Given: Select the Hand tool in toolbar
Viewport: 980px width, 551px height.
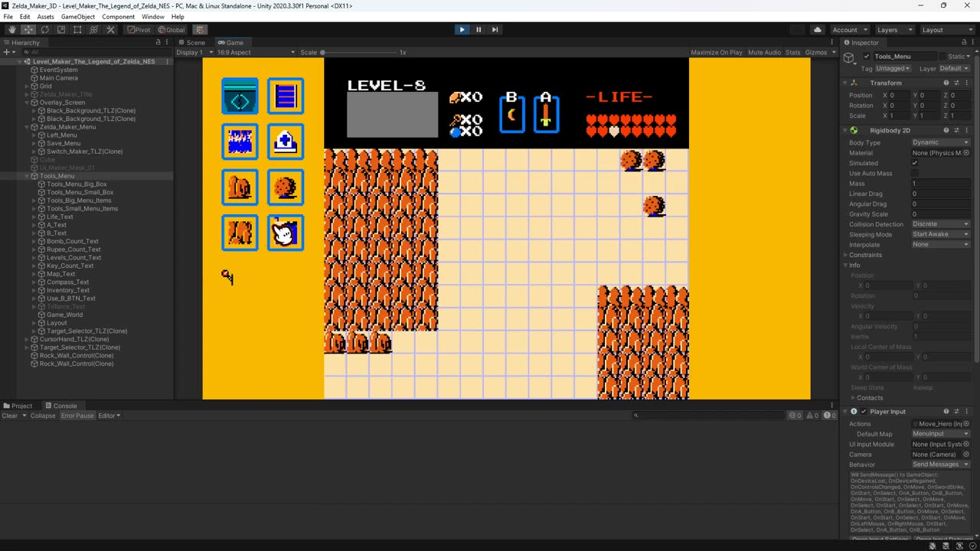Looking at the screenshot, I should [x=11, y=30].
